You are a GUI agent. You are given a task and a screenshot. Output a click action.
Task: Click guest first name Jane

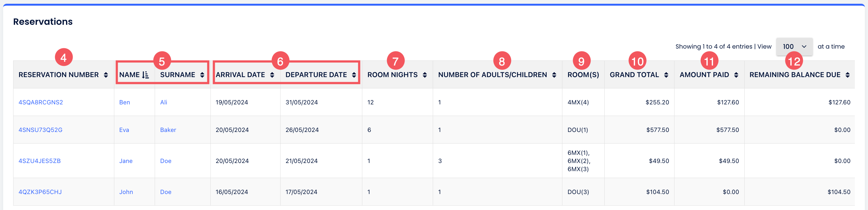[x=126, y=161]
